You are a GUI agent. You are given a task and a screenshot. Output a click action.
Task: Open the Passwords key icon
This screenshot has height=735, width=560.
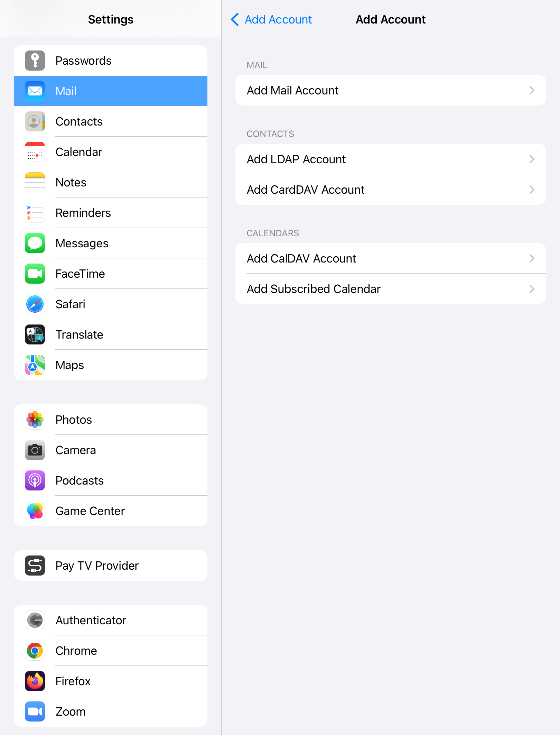(x=35, y=61)
